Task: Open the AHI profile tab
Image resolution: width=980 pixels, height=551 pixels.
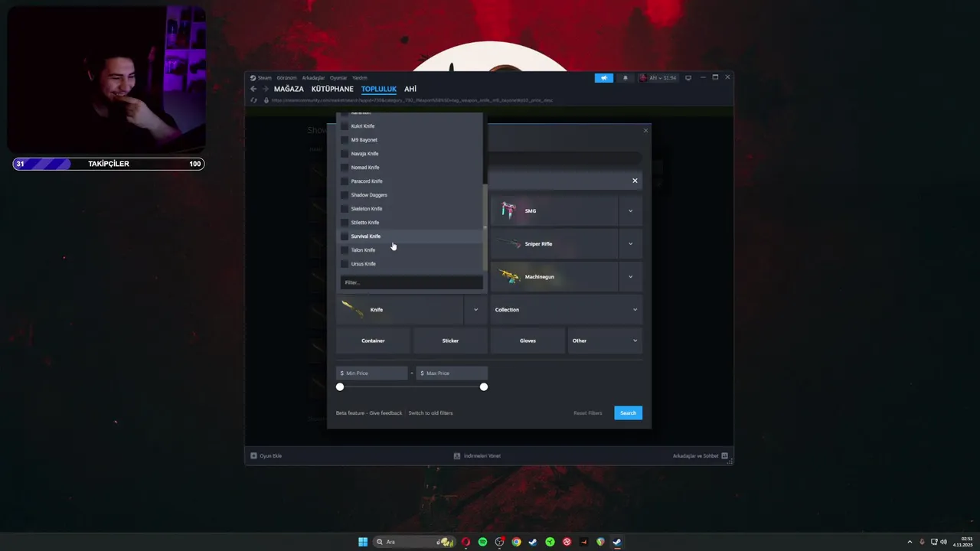Action: [410, 90]
